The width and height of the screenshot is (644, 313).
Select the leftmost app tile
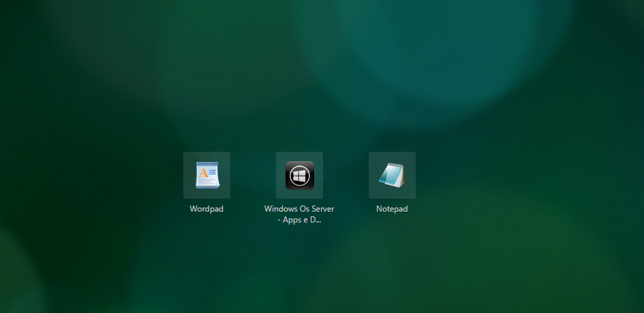tap(206, 175)
